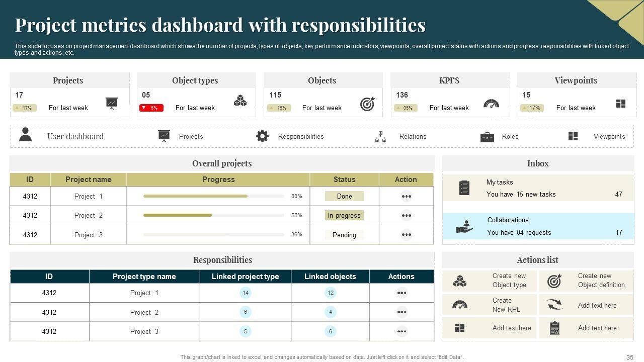This screenshot has width=644, height=362.
Task: Click the Objects count 115
Action: pyautogui.click(x=275, y=95)
